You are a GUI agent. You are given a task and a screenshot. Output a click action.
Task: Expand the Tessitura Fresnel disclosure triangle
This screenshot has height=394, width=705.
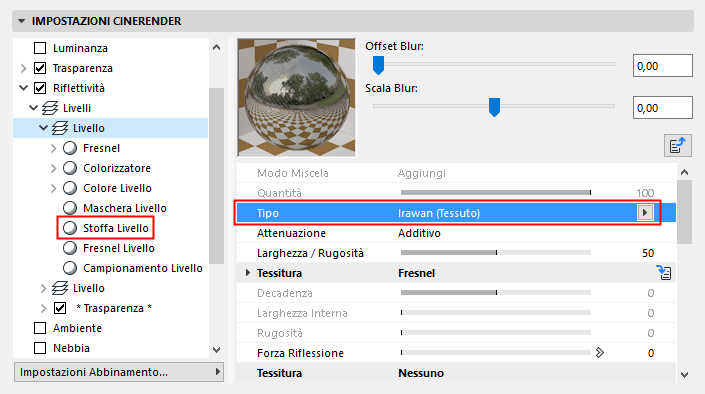pos(247,273)
